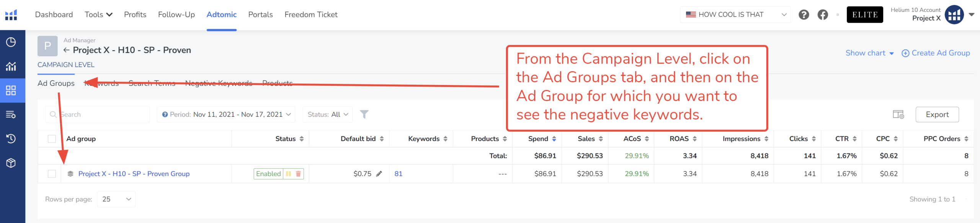Screen dimensions: 980x223
Task: Switch to the Ad Groups tab
Action: click(x=56, y=83)
